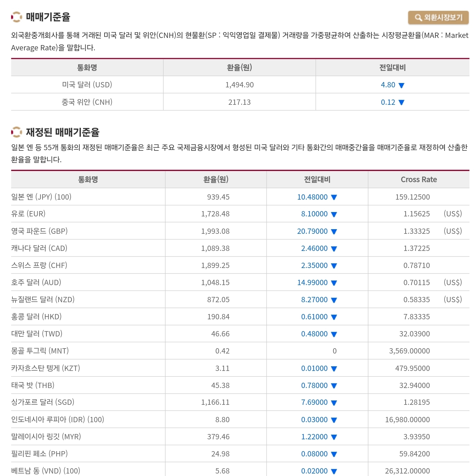Viewport: 475px width, 476px height.
Task: Click the 재정된 매매기준율 section heading
Action: [x=63, y=132]
